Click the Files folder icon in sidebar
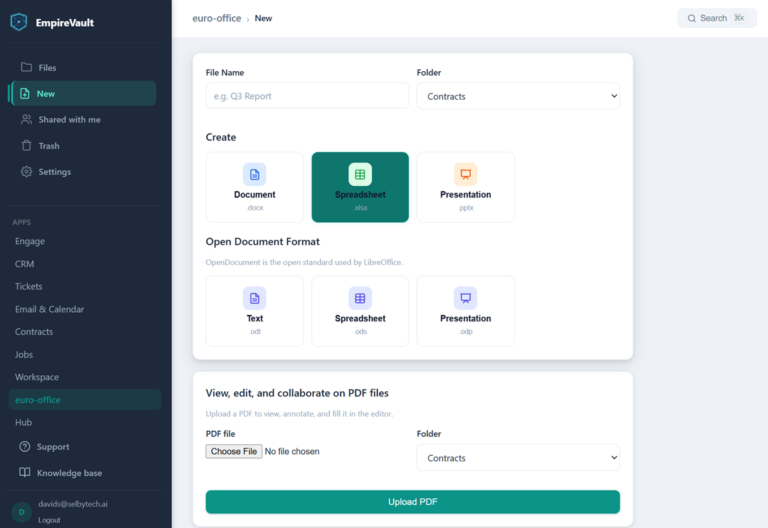Image resolution: width=768 pixels, height=528 pixels. [x=26, y=67]
